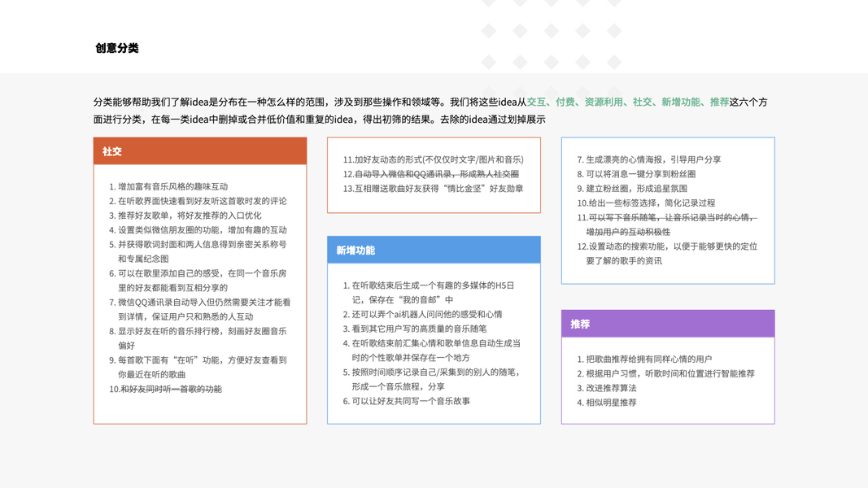Viewport: 868px width, 488px height.
Task: Click the blue "新增功能" card header
Action: click(434, 250)
